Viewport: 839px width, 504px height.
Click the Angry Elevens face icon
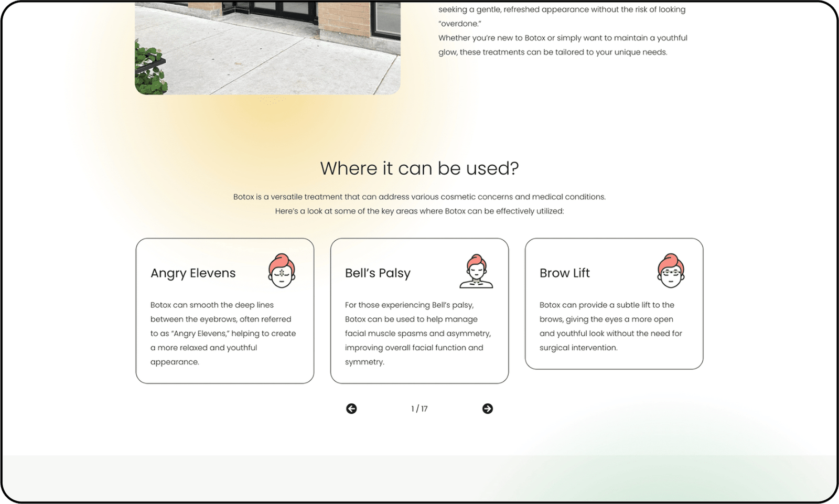point(282,271)
